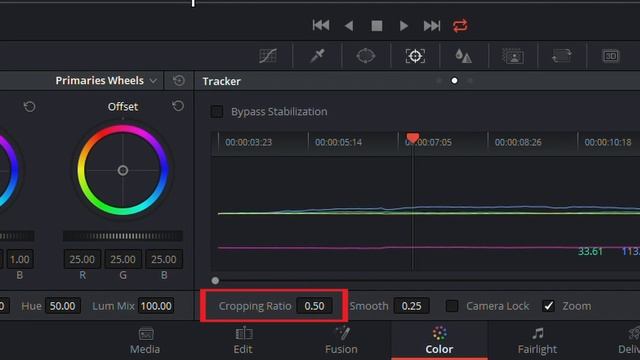
Task: Jump to the last frame
Action: coord(431,26)
